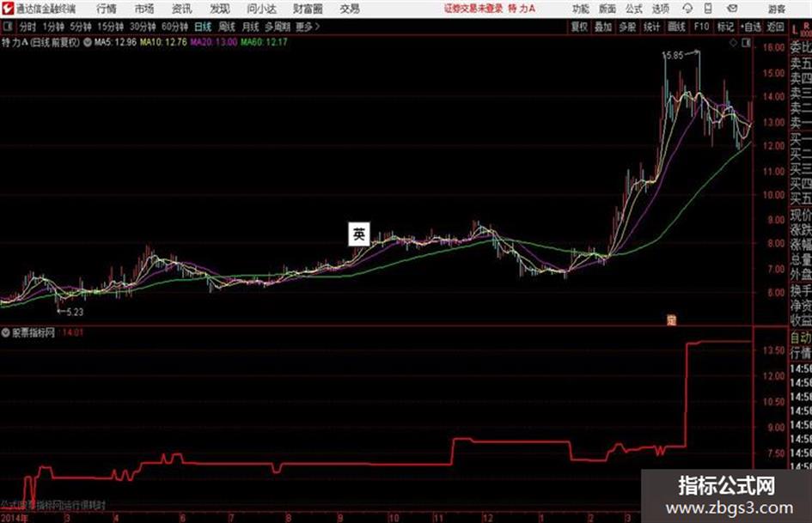Click the MA60: 12.17 indicator label

pos(264,42)
